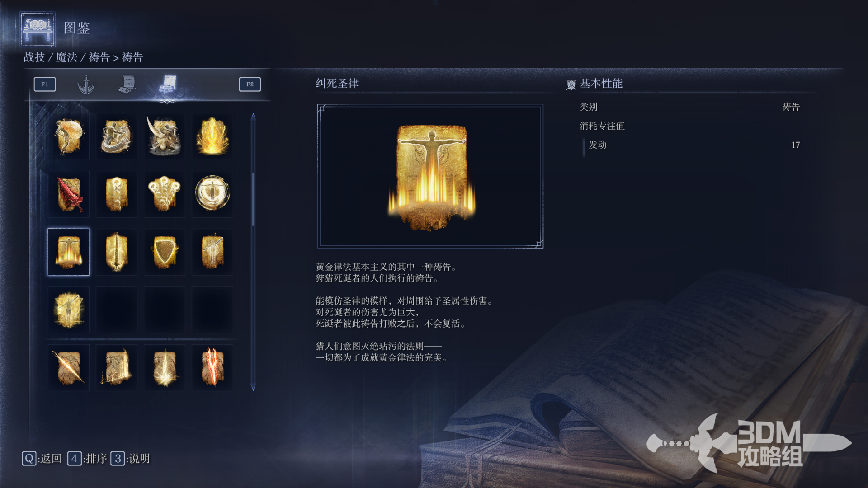The image size is (868, 488).
Task: Click the 4 排序 sort option
Action: coord(87,459)
